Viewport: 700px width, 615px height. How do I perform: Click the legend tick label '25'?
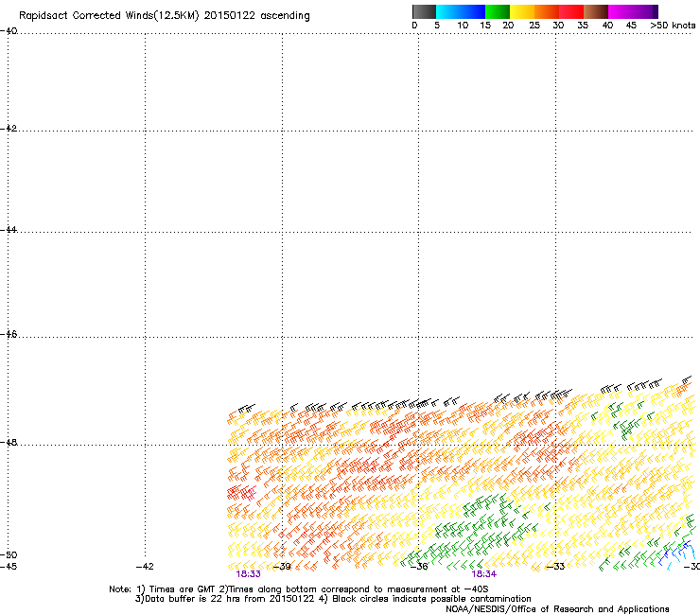click(534, 26)
